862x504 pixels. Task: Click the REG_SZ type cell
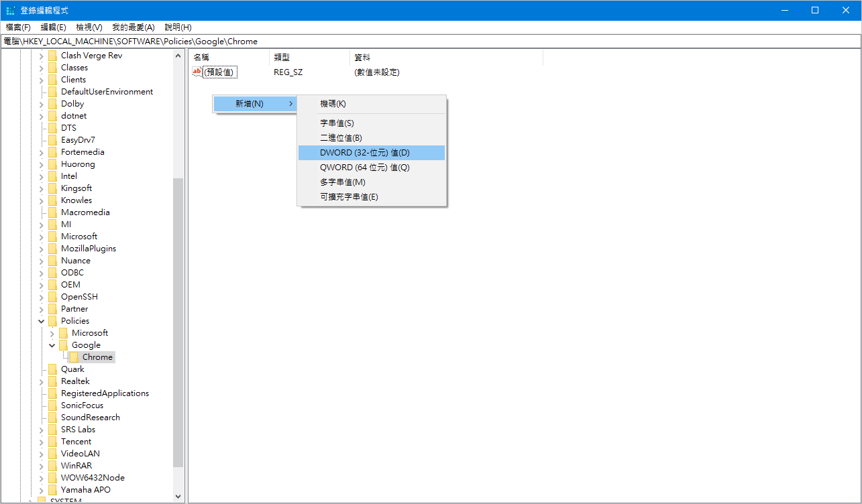[x=288, y=72]
